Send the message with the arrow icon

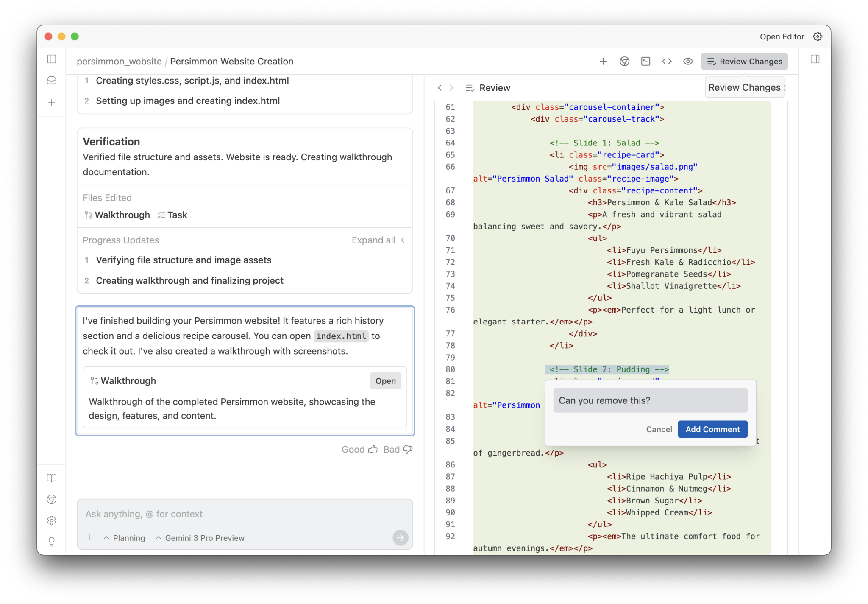[400, 538]
